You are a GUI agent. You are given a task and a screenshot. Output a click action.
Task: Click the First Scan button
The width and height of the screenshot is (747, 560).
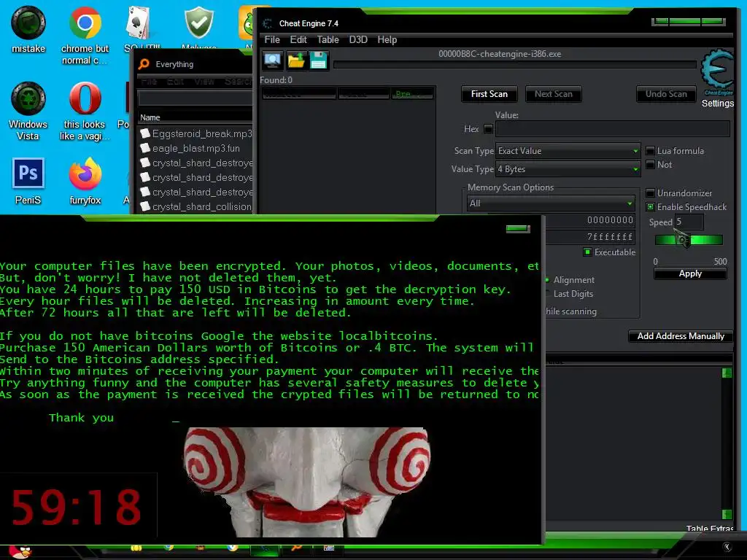tap(489, 94)
